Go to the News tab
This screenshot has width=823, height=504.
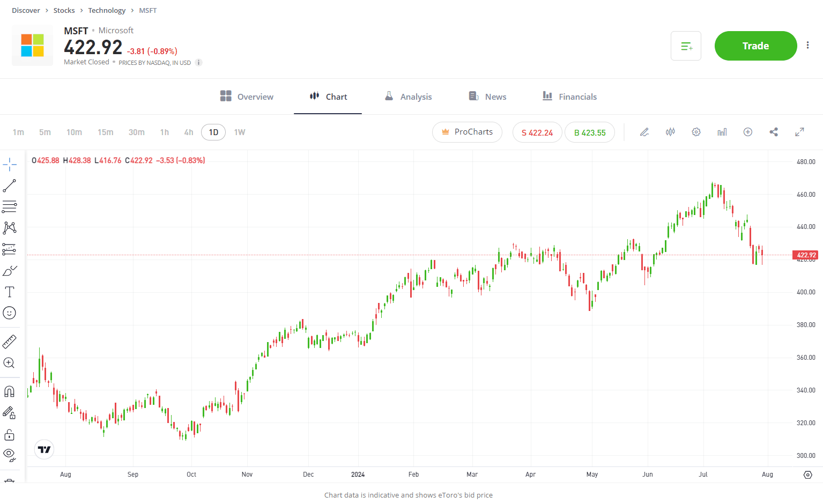pos(487,97)
